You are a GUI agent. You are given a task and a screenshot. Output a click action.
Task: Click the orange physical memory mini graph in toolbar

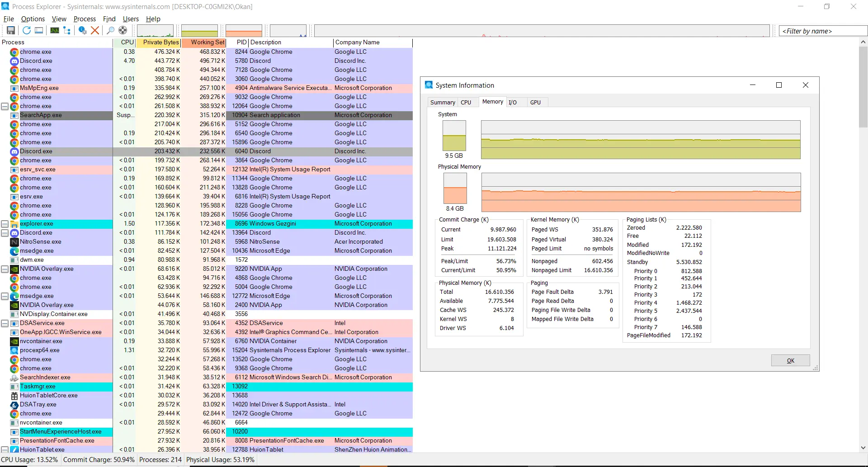point(244,31)
